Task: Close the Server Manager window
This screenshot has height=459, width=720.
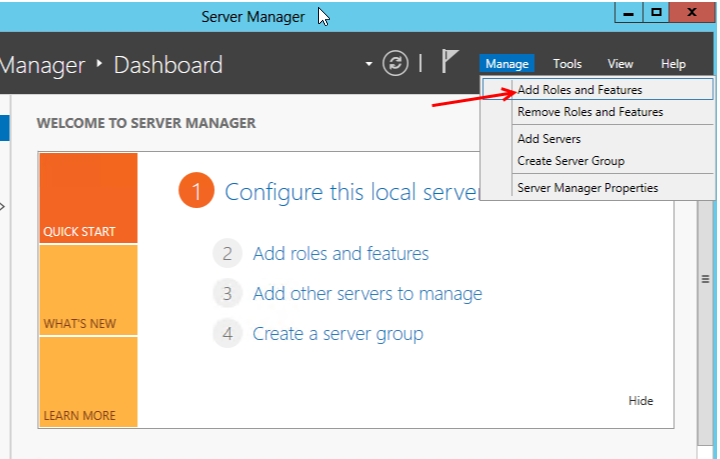Action: (x=692, y=12)
